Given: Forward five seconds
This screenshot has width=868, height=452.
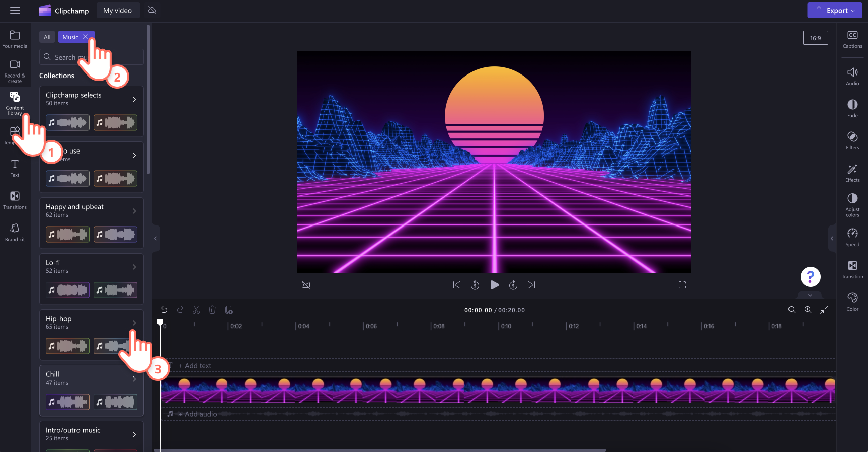Looking at the screenshot, I should pyautogui.click(x=513, y=285).
